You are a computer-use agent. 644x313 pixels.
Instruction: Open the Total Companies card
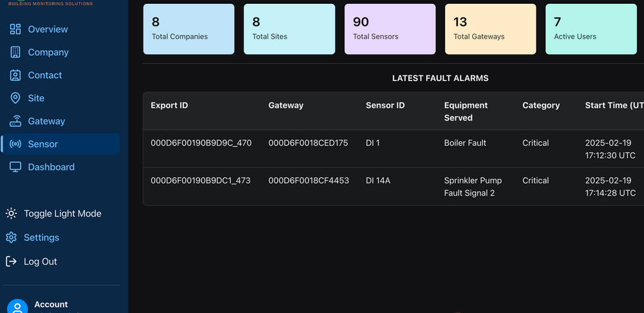coord(189,29)
